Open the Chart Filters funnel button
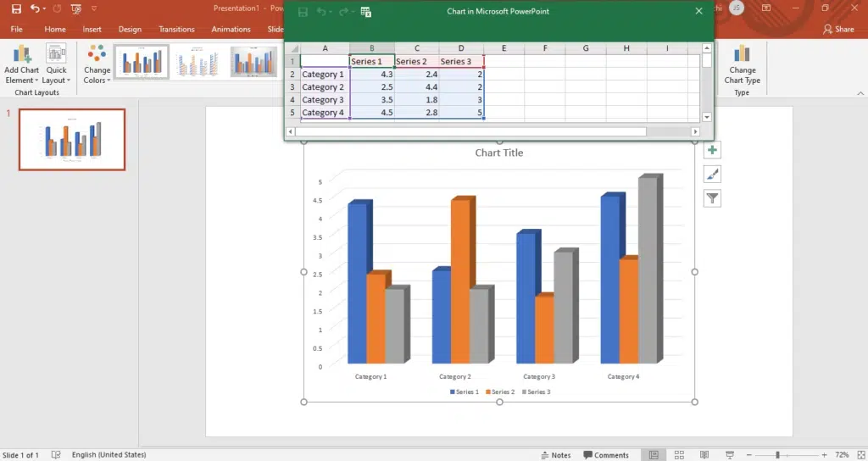Viewport: 868px width, 461px height. coord(712,198)
